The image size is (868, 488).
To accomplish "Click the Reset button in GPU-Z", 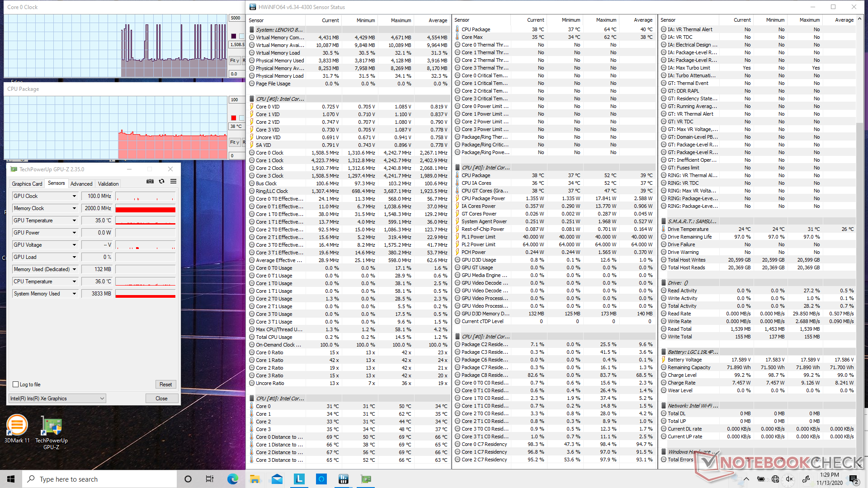I will click(x=165, y=385).
